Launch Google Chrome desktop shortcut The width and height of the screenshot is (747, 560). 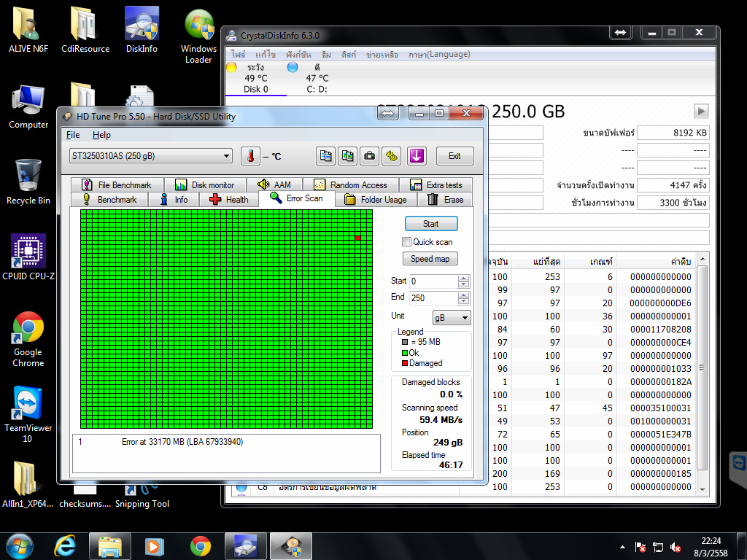pos(28,339)
